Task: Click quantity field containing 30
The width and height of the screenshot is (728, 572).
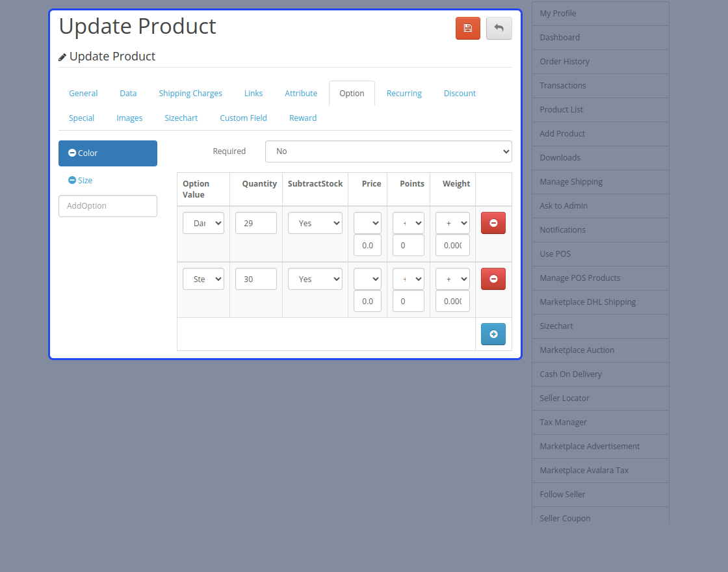Action: [x=256, y=279]
